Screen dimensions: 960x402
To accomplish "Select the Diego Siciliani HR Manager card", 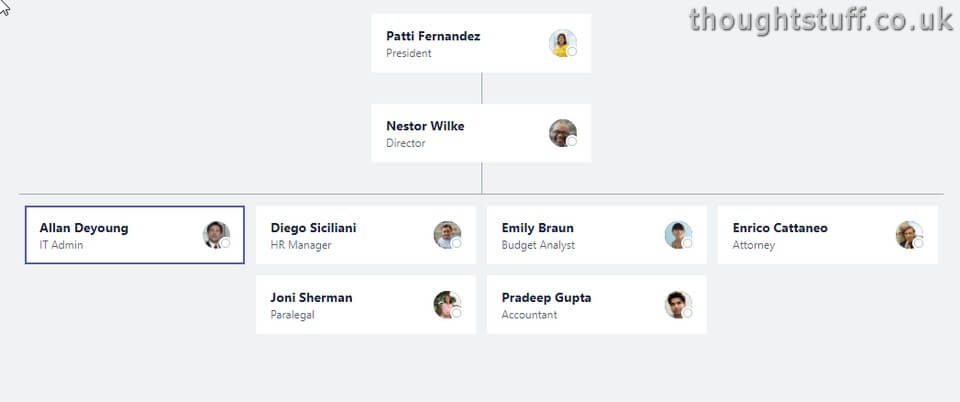I will (x=366, y=235).
